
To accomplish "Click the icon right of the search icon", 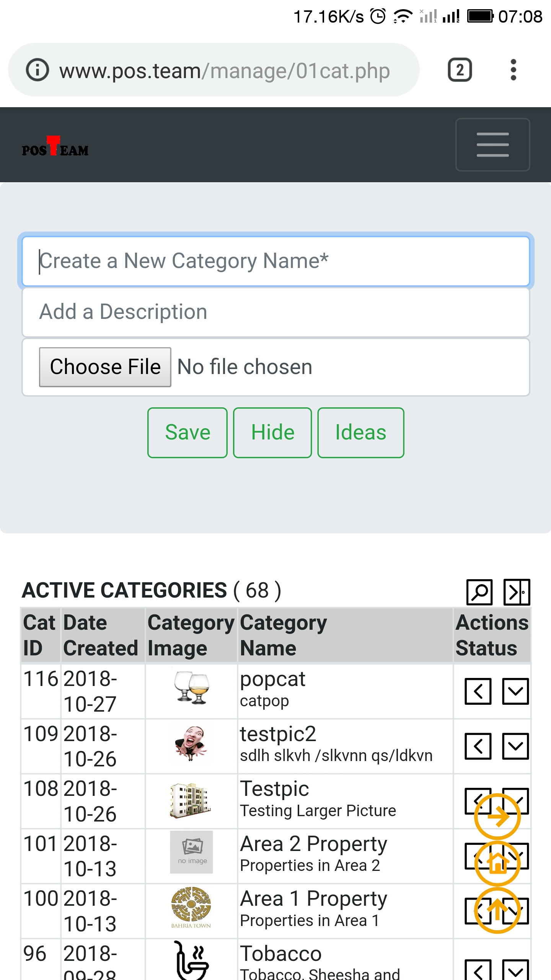I will click(x=517, y=592).
